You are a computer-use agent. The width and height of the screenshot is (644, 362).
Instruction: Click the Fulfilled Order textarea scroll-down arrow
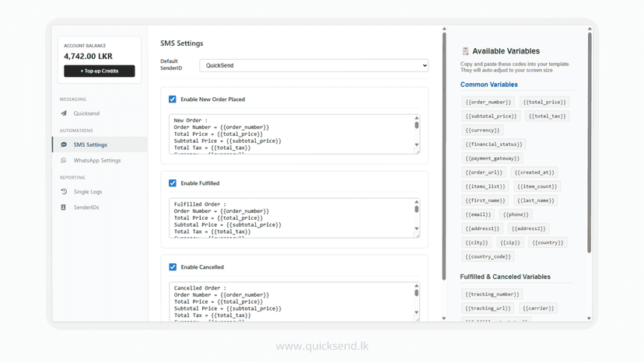416,228
